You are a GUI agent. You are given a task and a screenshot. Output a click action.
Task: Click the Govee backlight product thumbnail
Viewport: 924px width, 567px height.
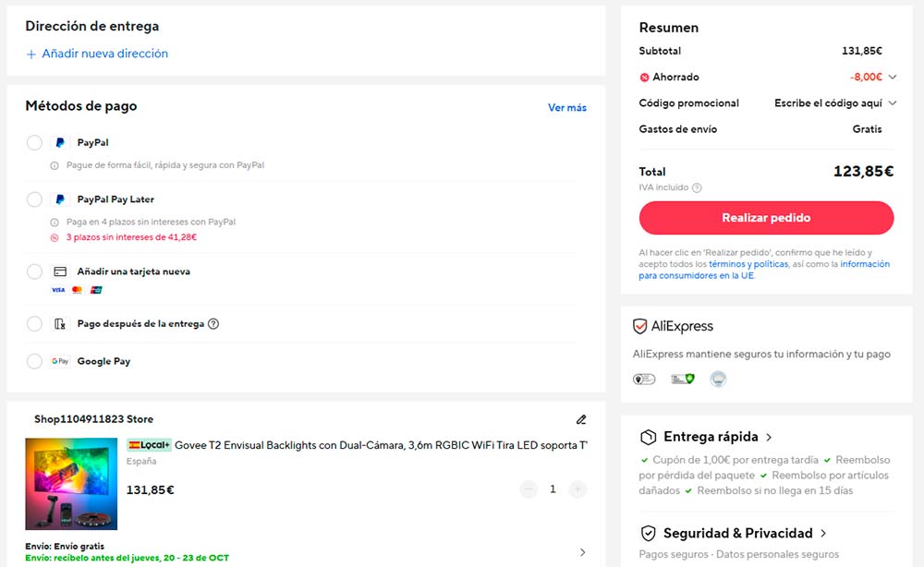click(x=71, y=484)
